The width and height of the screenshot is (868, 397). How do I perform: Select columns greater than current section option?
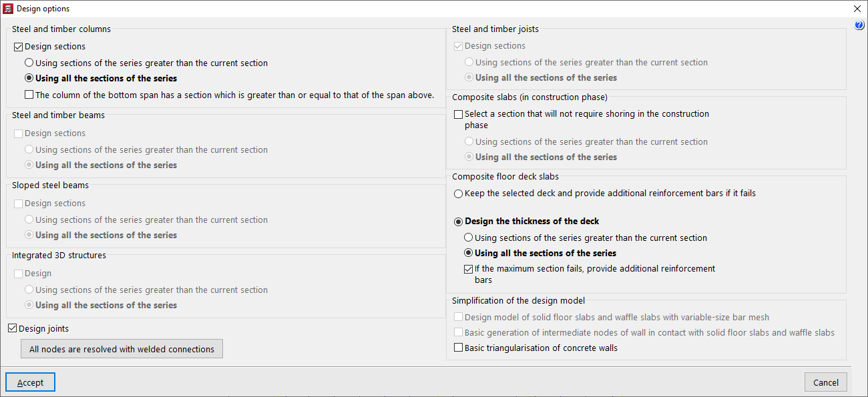click(x=29, y=63)
